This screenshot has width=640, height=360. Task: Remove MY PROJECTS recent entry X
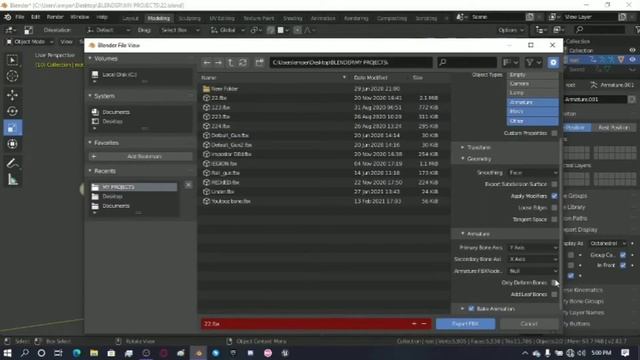point(188,185)
